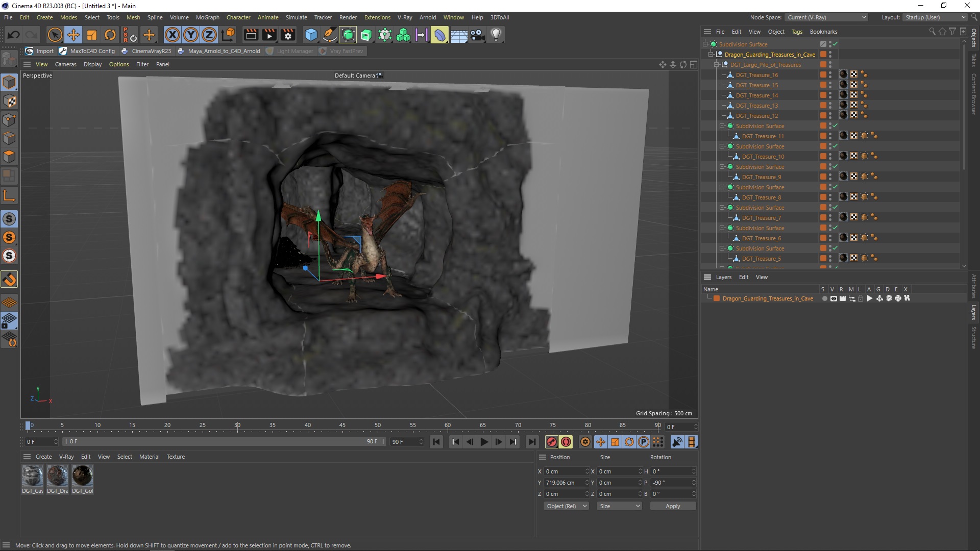
Task: Collapse DGT_Large_Pile_of_Treasures hierarchy
Action: click(716, 65)
